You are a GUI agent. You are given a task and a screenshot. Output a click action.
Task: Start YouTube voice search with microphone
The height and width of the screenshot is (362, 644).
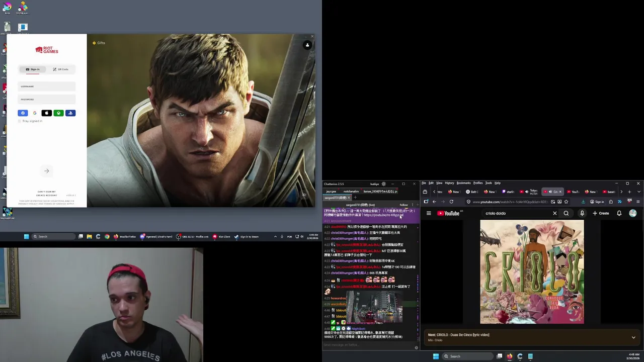582,213
